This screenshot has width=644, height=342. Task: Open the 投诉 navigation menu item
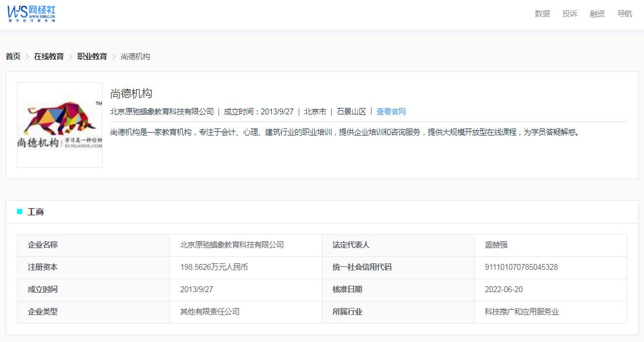click(x=570, y=13)
